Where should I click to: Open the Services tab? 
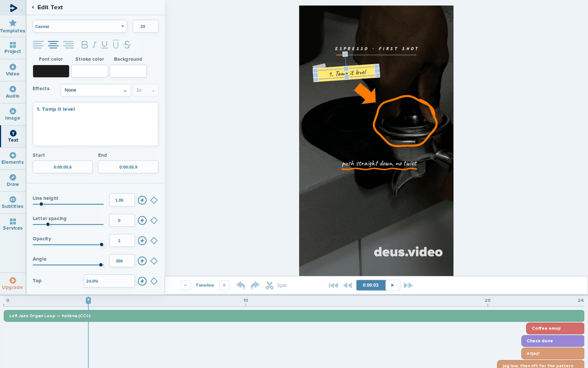pos(13,224)
